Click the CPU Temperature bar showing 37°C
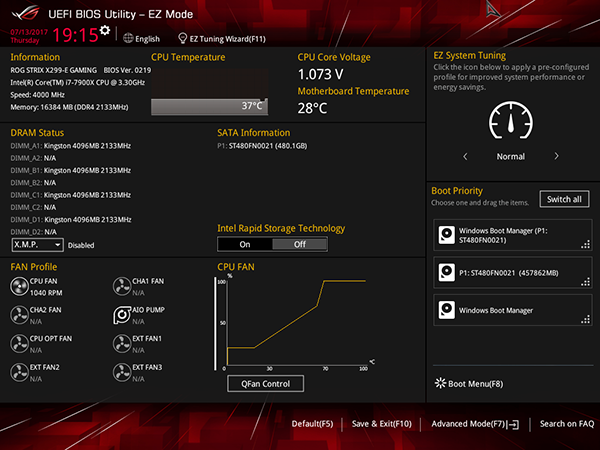Viewport: 600px width, 450px height. pyautogui.click(x=209, y=107)
